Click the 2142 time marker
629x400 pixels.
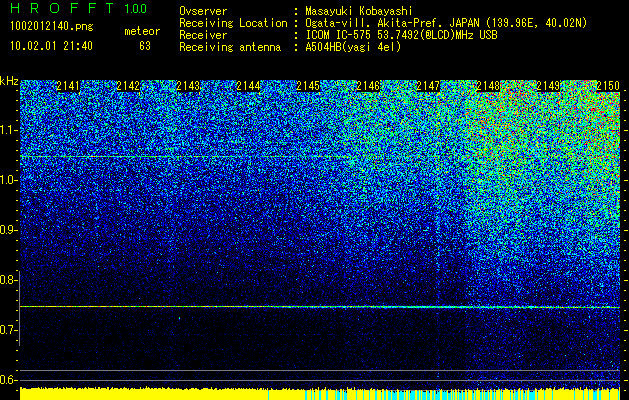coord(128,86)
